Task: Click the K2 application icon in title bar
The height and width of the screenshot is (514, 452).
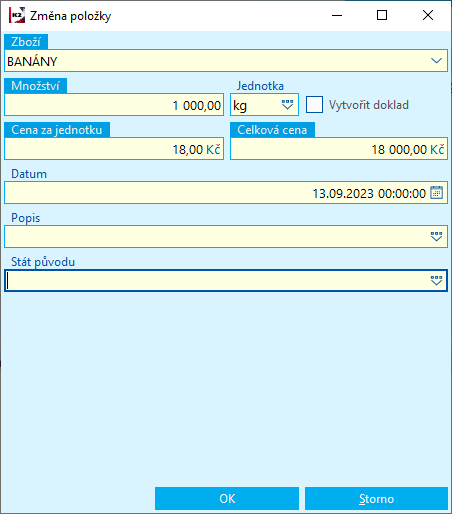Action: (x=17, y=15)
